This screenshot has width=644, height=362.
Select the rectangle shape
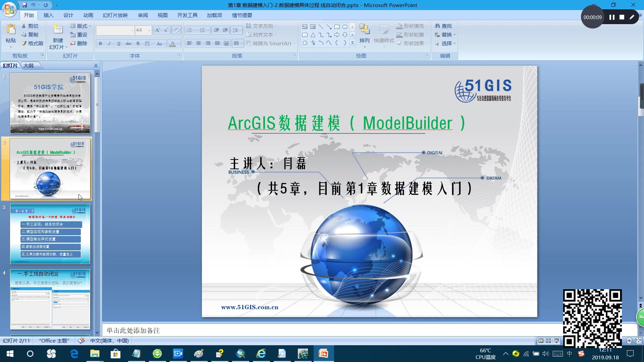(337, 26)
